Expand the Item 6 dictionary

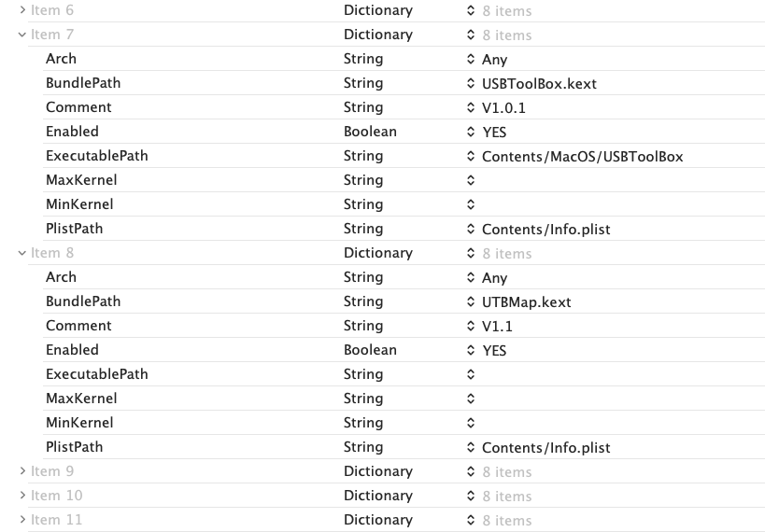22,10
